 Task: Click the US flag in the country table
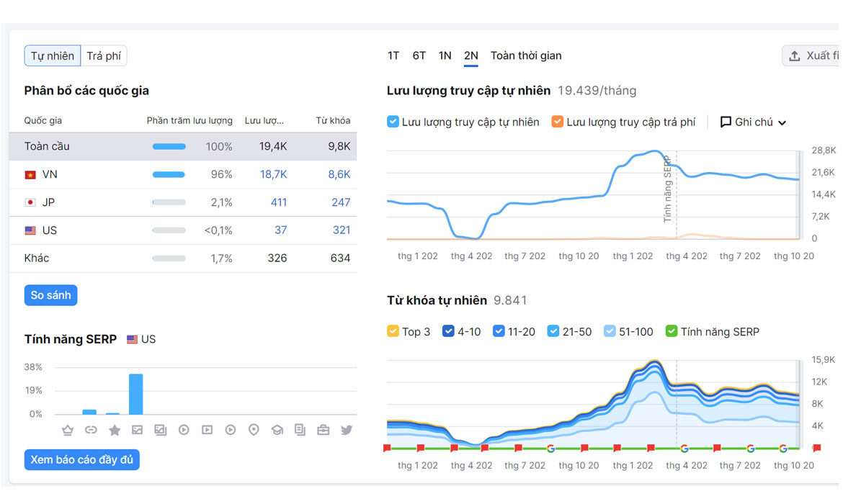point(30,230)
